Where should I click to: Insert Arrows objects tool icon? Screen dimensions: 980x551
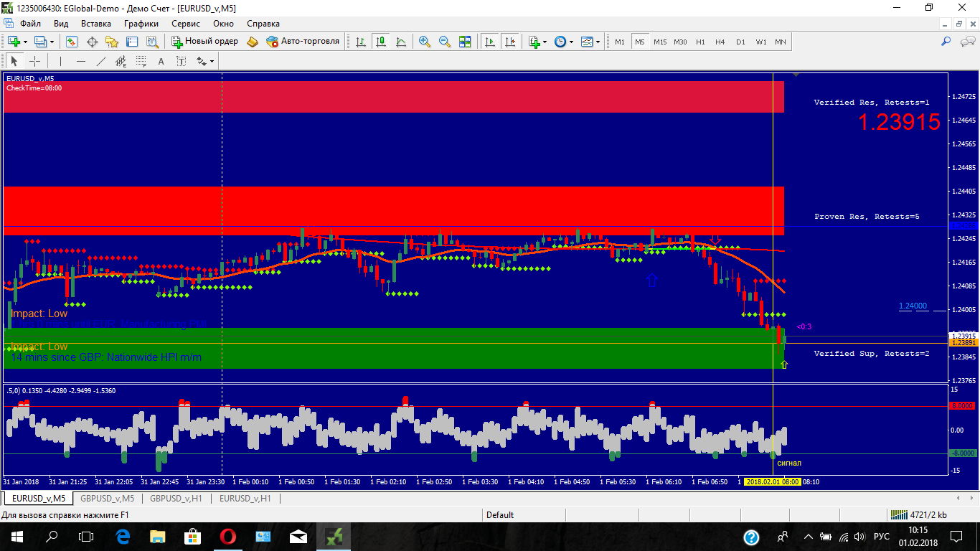pos(201,61)
